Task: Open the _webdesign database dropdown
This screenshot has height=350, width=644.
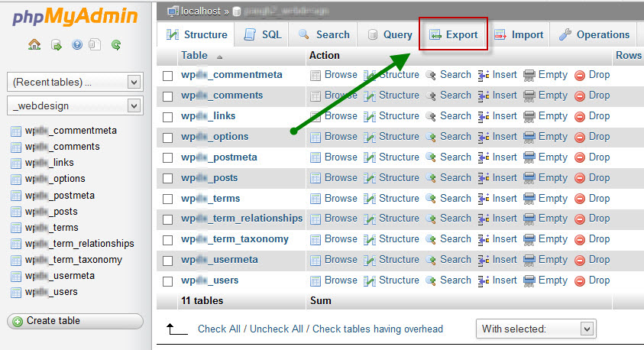Action: coord(75,106)
